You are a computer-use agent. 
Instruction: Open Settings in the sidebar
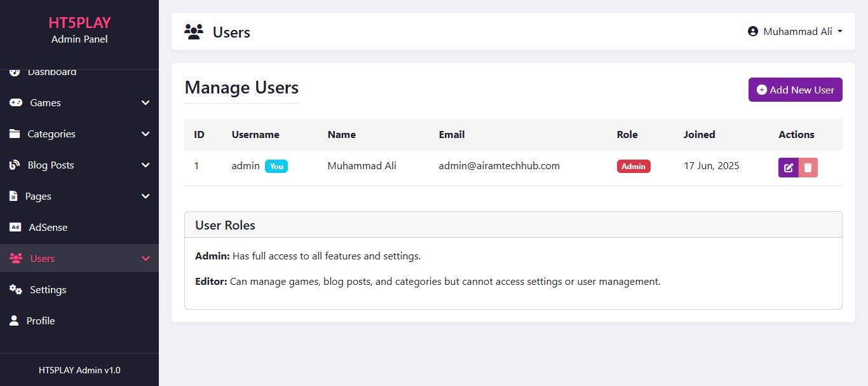pos(79,289)
